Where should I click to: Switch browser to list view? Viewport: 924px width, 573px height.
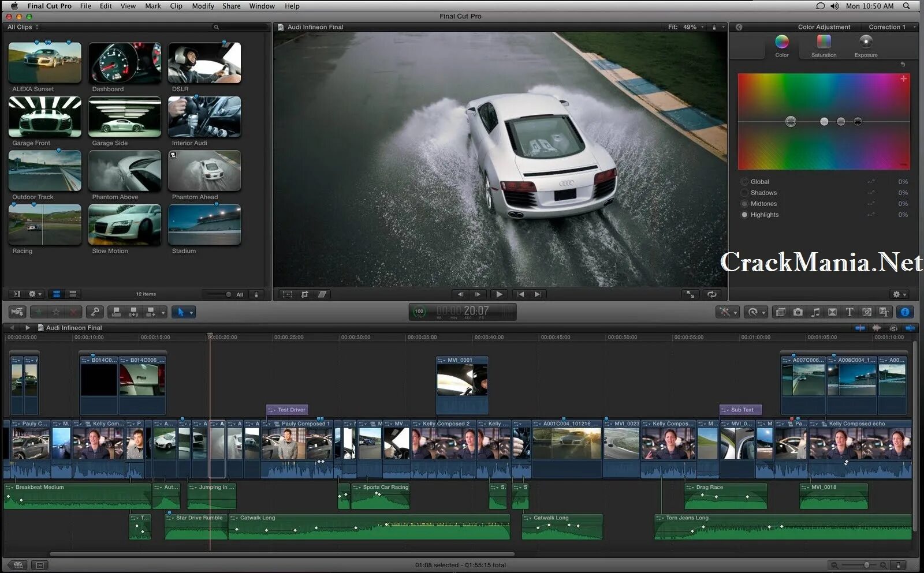[73, 294]
